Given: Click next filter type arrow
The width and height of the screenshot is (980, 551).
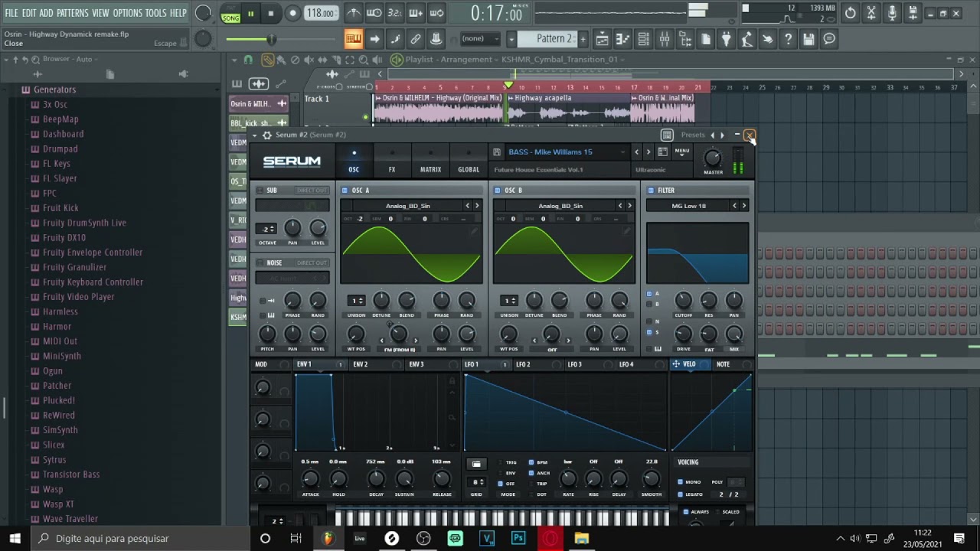Looking at the screenshot, I should click(743, 206).
